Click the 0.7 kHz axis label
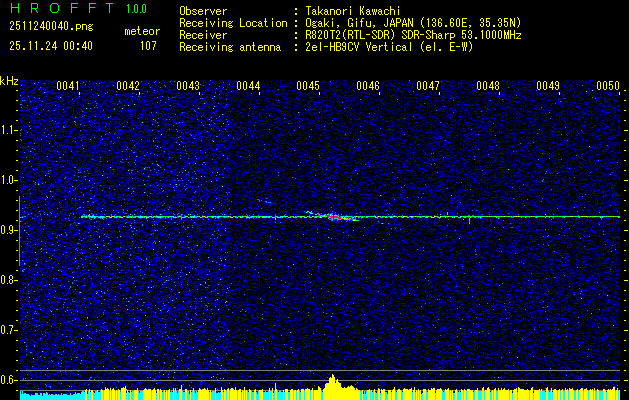The width and height of the screenshot is (629, 400). (8, 330)
